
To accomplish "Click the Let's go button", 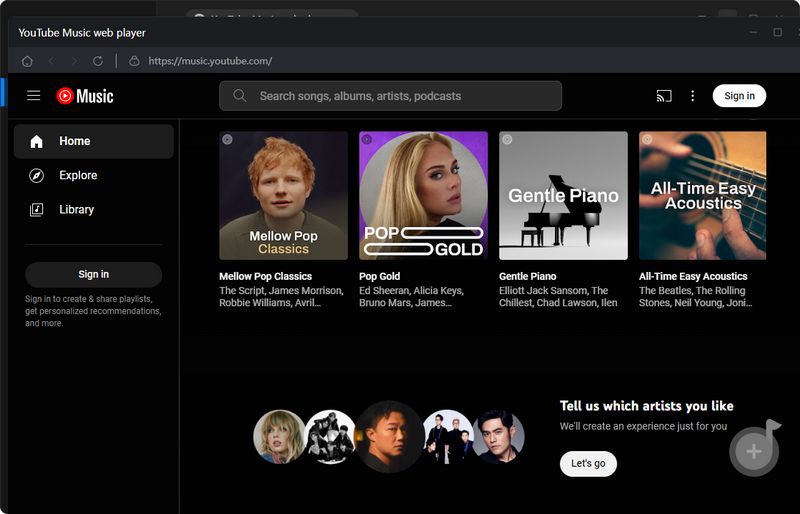I will click(588, 464).
